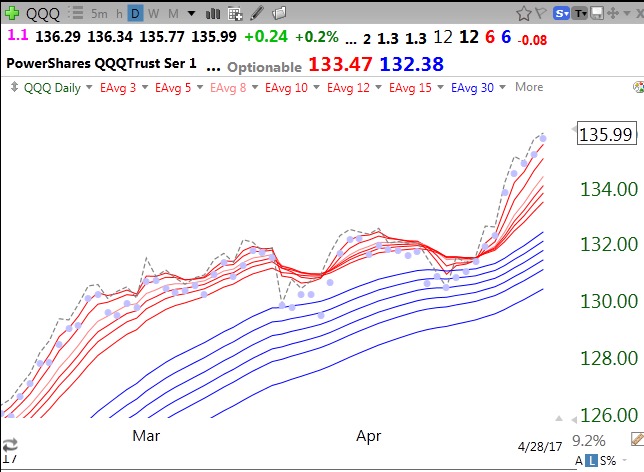Open the T template dropdown button
The image size is (644, 472).
(580, 14)
